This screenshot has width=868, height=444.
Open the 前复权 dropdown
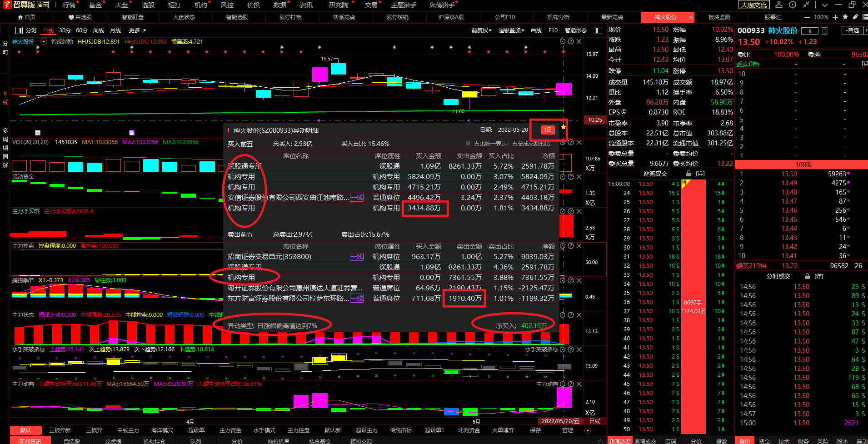pos(481,30)
